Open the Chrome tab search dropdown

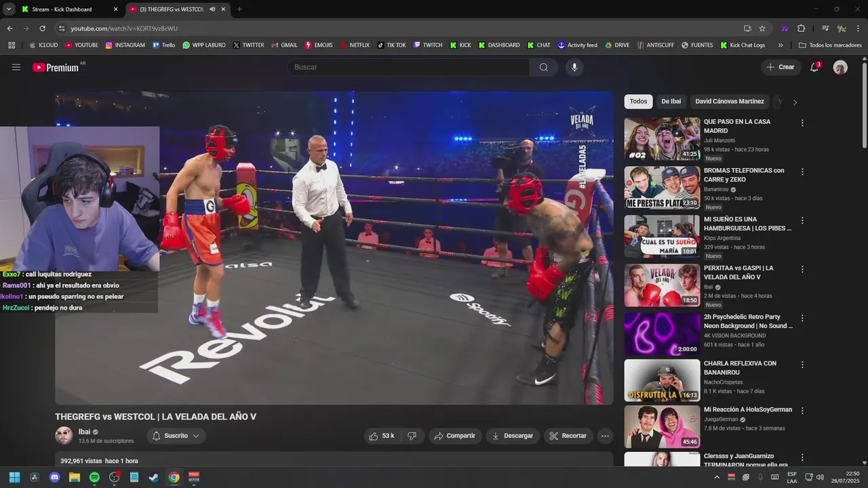[9, 9]
